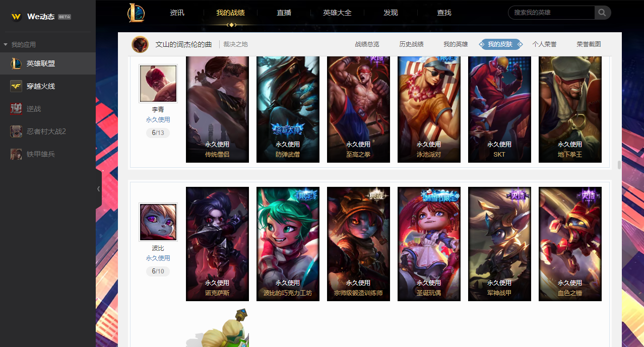Click the search magnifier icon

click(602, 13)
